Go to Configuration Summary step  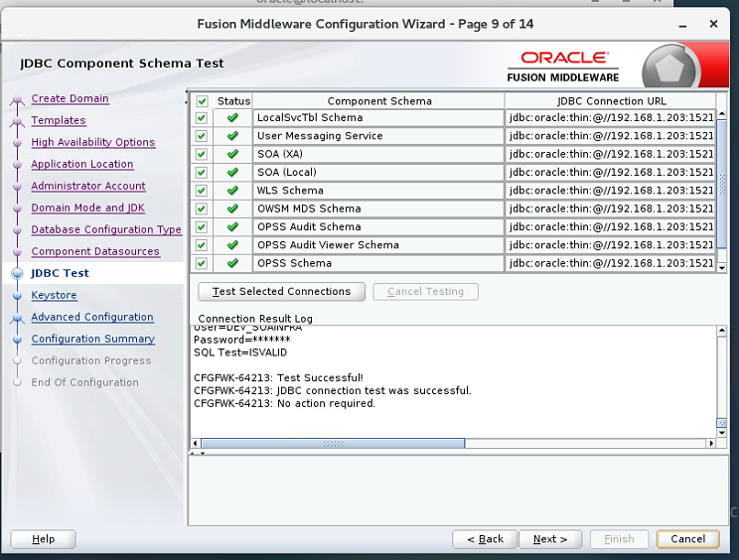click(x=92, y=340)
